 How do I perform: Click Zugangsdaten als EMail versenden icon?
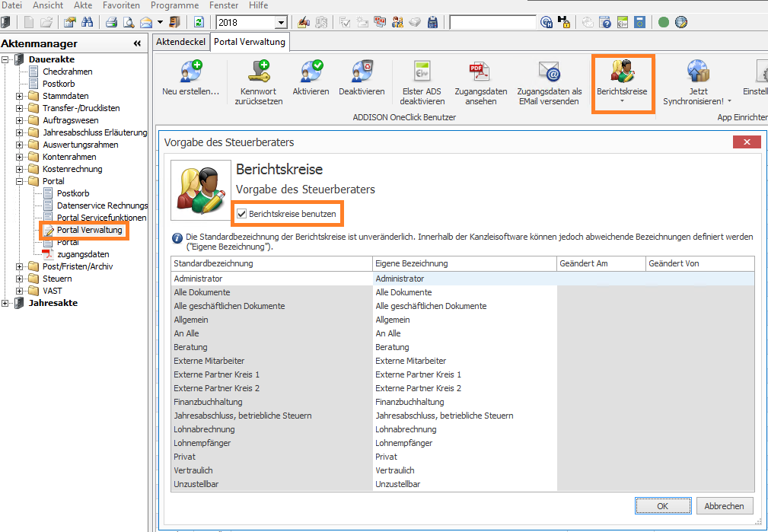tap(550, 72)
